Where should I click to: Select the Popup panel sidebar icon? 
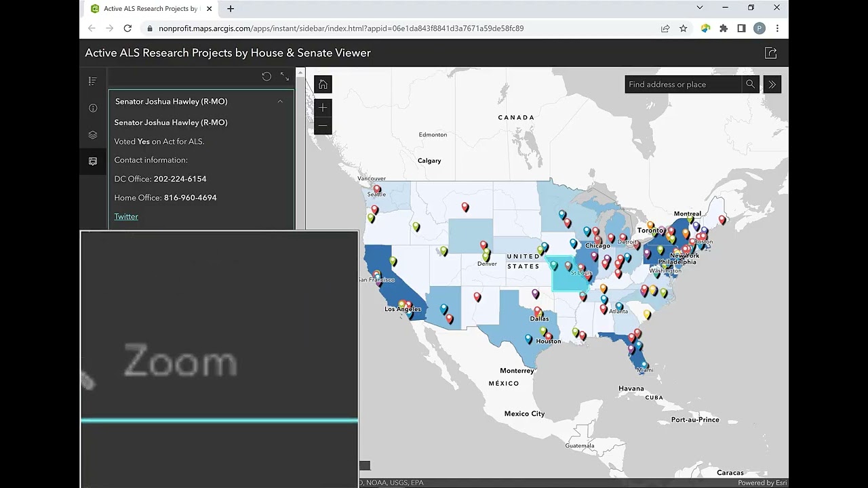(93, 161)
